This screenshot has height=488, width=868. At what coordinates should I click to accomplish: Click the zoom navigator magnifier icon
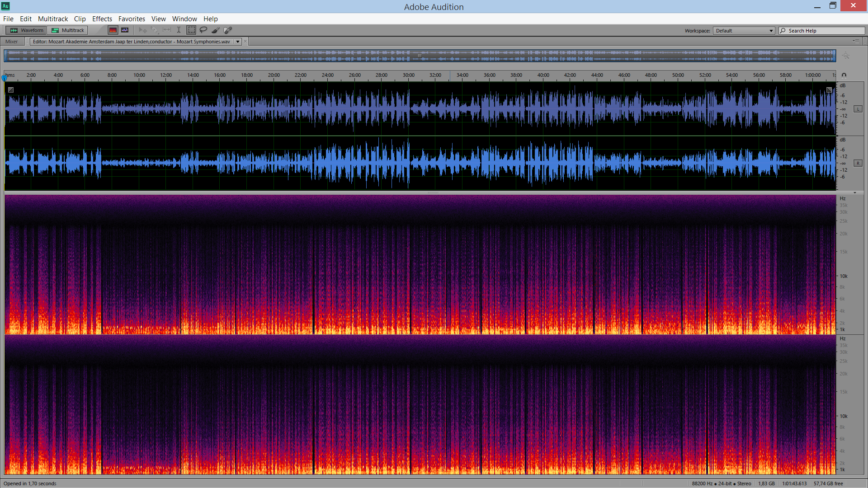coord(846,56)
